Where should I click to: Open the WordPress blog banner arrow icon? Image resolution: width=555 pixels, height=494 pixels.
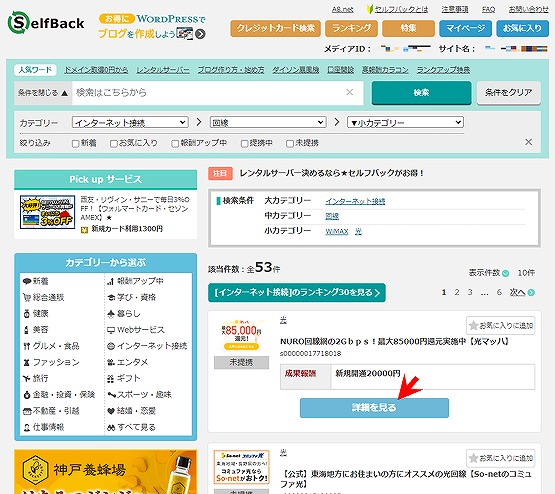coord(200,34)
